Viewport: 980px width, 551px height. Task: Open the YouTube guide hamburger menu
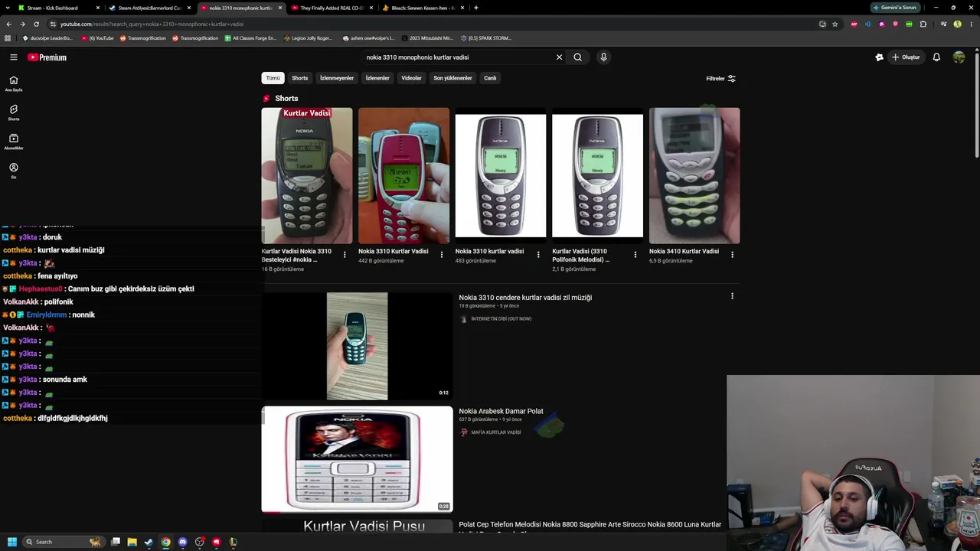point(14,57)
